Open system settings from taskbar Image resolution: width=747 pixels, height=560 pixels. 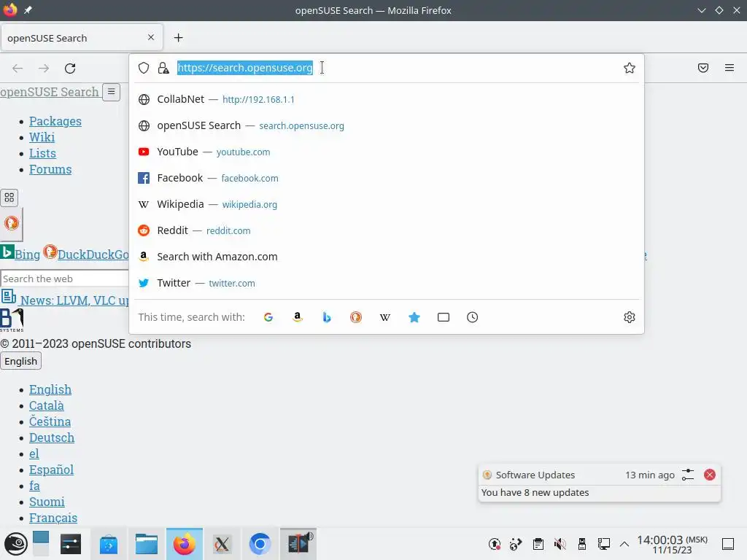coord(71,544)
